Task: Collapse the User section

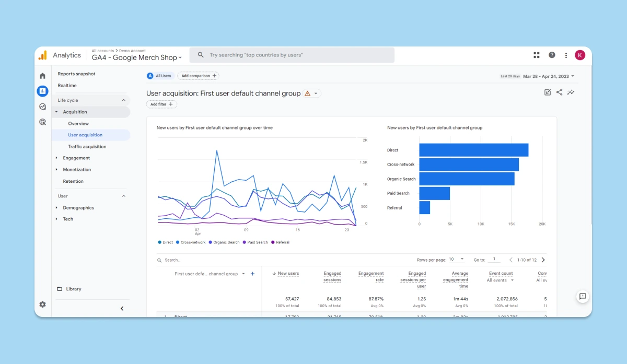Action: point(124,196)
